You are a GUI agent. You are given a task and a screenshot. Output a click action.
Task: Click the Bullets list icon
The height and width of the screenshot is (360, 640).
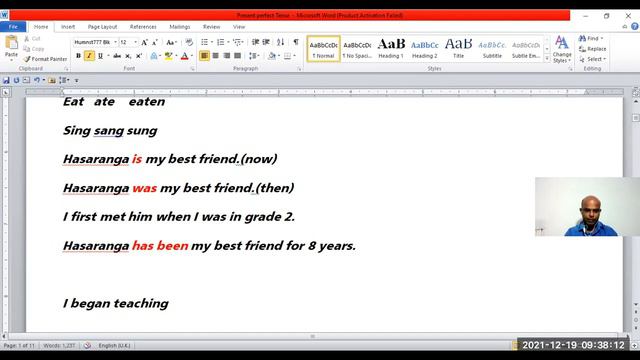(x=204, y=42)
